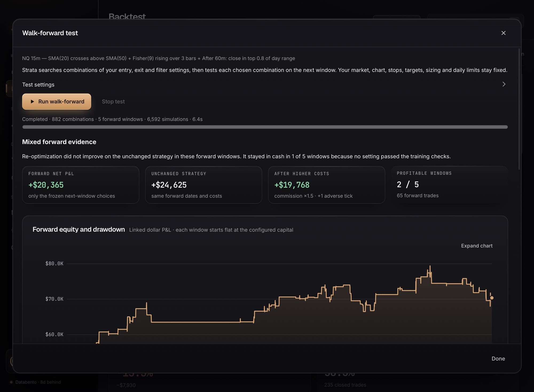Screen dimensions: 534x392
Task: Close the Walk-forward test dialog
Action: (x=503, y=33)
